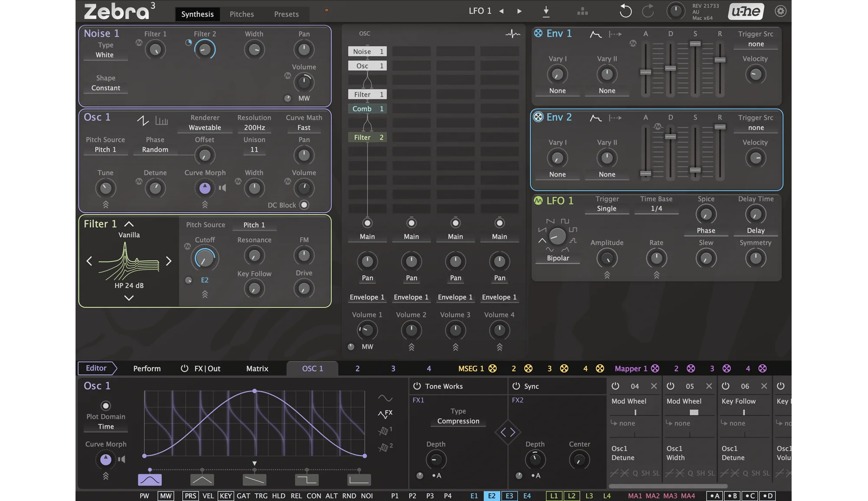Select the Comb 1 module in grid
Image resolution: width=868 pixels, height=501 pixels.
[367, 109]
